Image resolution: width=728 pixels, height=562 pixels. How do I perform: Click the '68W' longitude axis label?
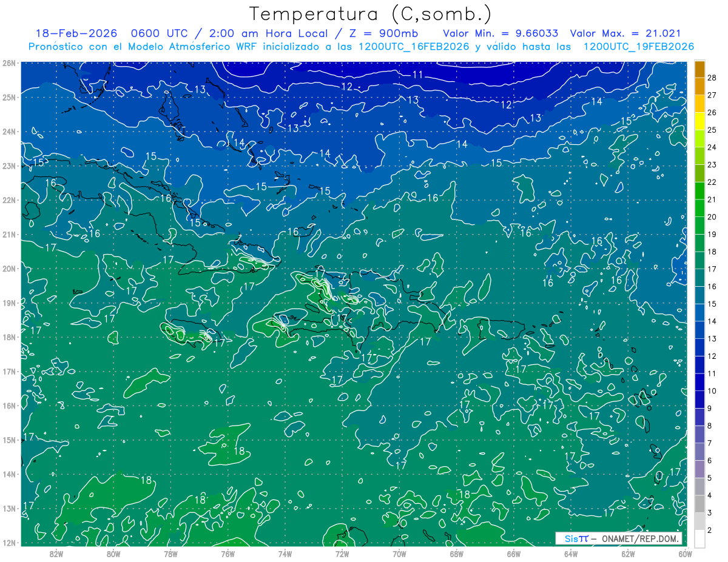pyautogui.click(x=456, y=554)
